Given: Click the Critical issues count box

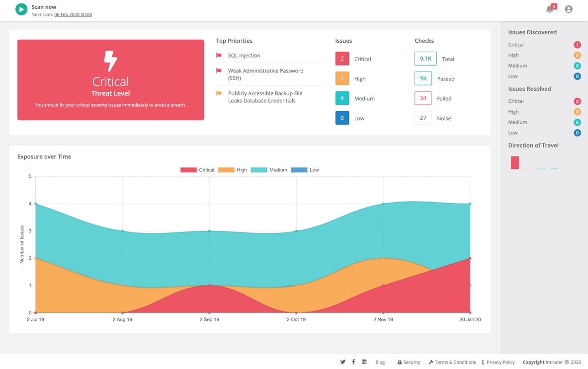Looking at the screenshot, I should [342, 59].
